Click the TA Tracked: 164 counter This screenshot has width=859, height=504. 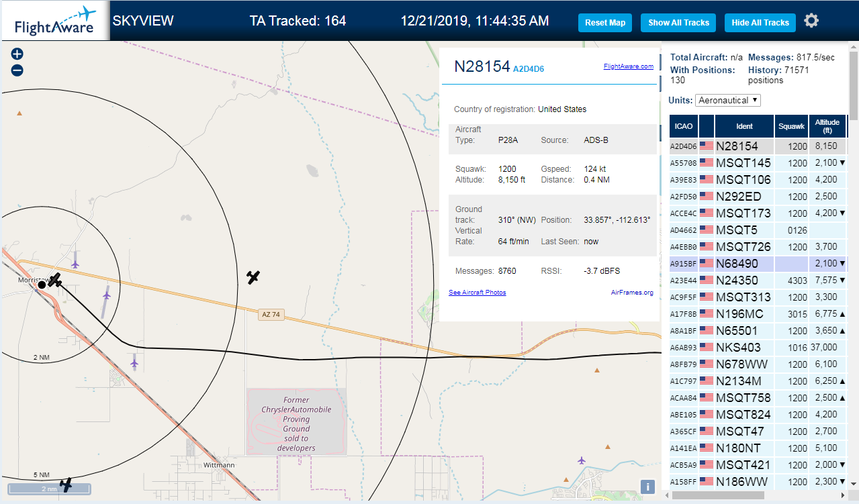298,21
